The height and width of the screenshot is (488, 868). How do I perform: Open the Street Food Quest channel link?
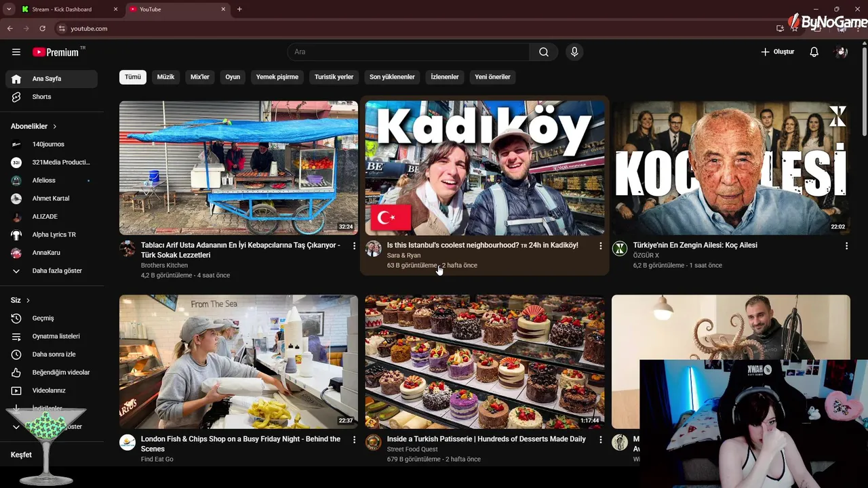coord(412,449)
